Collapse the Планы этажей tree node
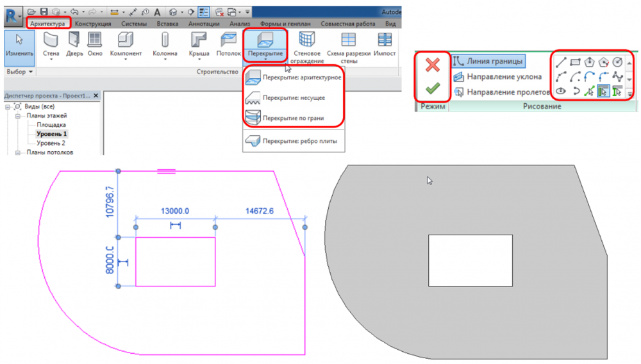The height and width of the screenshot is (364, 641). pos(19,116)
